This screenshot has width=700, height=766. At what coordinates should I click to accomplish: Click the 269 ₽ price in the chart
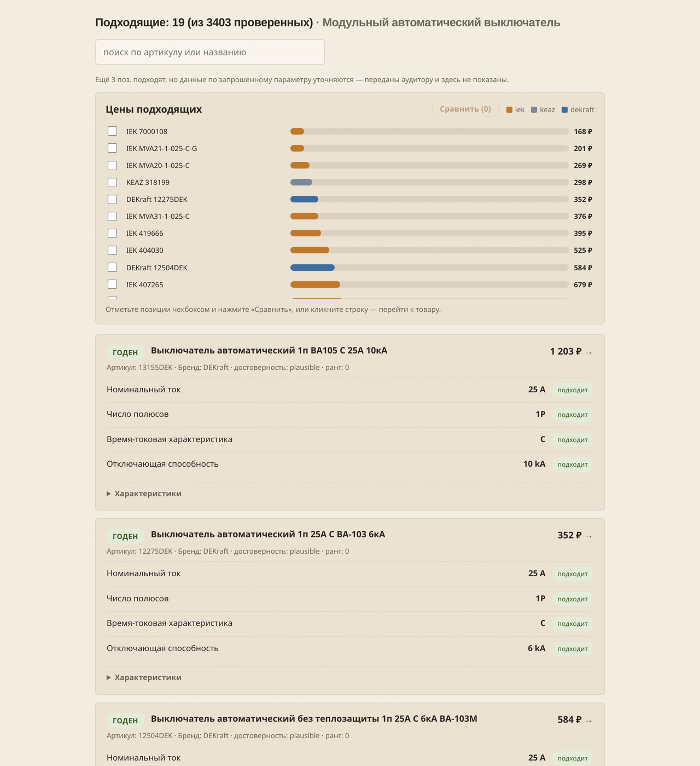point(583,165)
